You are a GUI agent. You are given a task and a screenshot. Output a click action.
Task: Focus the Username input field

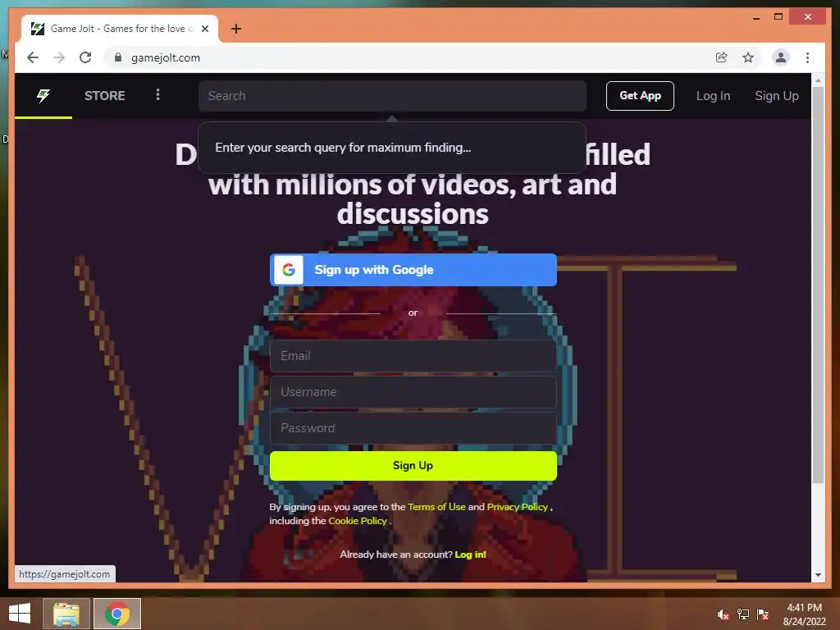coord(413,391)
